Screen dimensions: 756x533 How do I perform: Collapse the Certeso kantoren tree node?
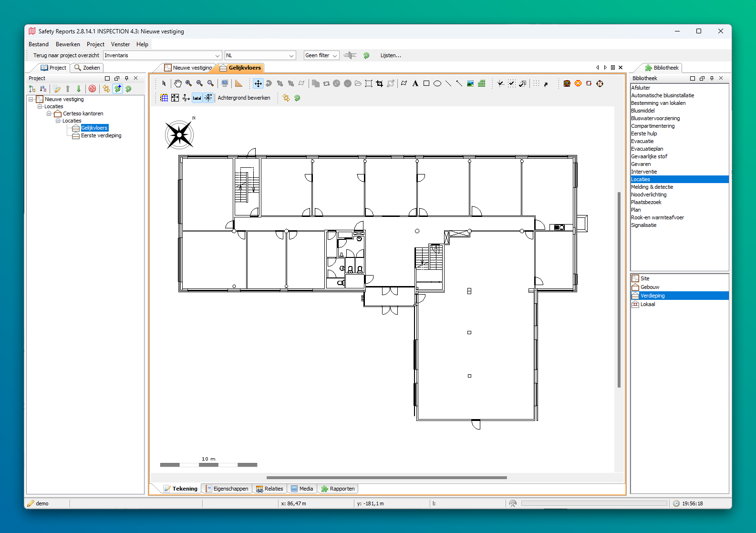click(49, 113)
